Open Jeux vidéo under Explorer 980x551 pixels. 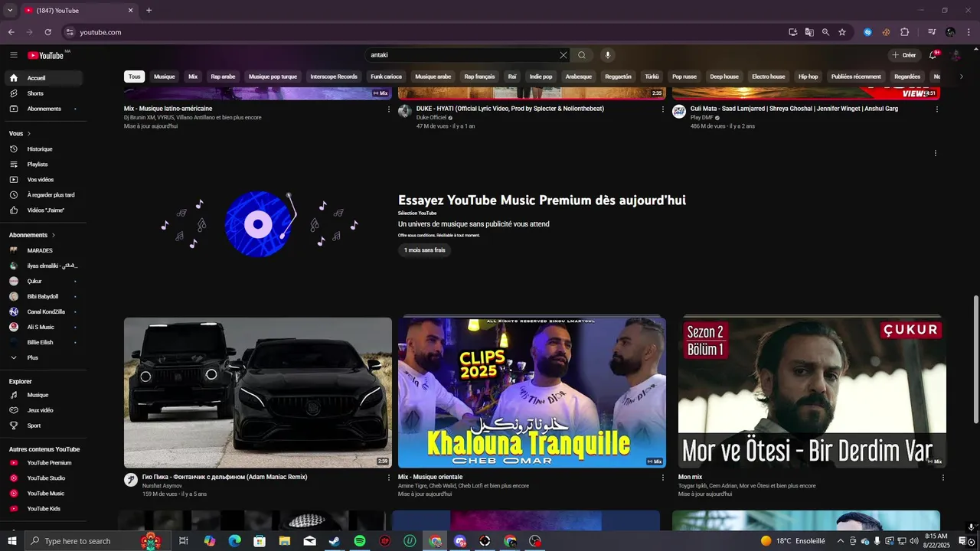click(43, 410)
